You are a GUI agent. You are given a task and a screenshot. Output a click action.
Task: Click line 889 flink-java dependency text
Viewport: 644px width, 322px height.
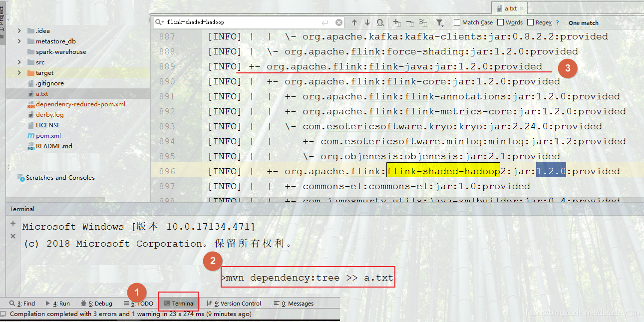pos(404,66)
